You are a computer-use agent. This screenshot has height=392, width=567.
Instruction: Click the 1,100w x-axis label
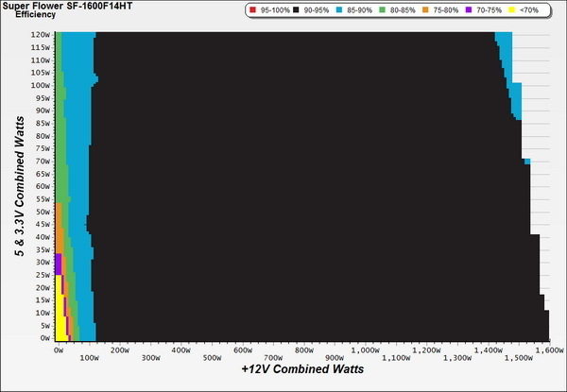(x=396, y=358)
